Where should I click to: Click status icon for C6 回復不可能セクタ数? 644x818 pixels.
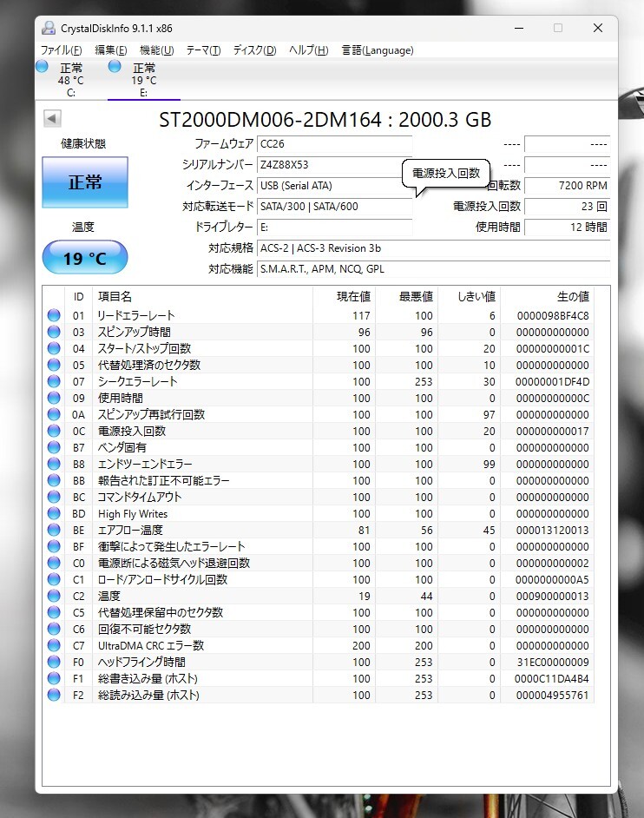point(54,629)
